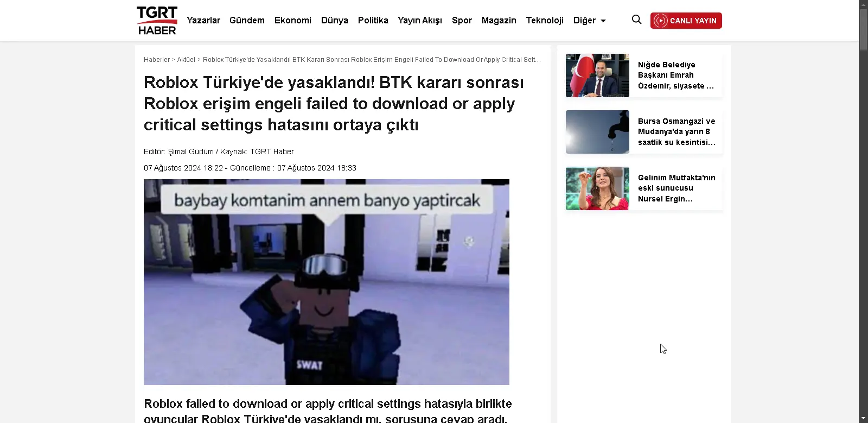Open Gelinim Mutfakta'nın news thumbnail
The width and height of the screenshot is (868, 423).
(597, 188)
